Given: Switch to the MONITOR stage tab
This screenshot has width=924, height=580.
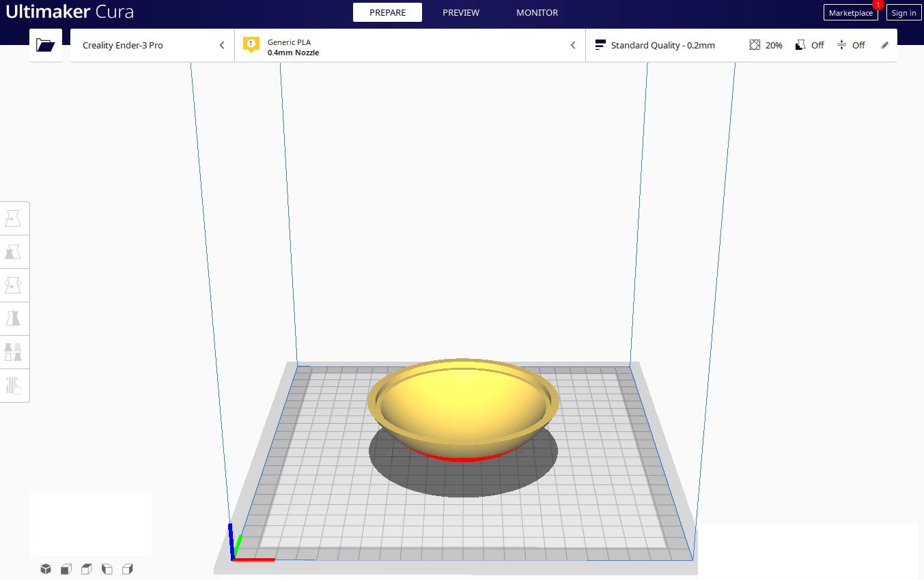Looking at the screenshot, I should (x=537, y=12).
